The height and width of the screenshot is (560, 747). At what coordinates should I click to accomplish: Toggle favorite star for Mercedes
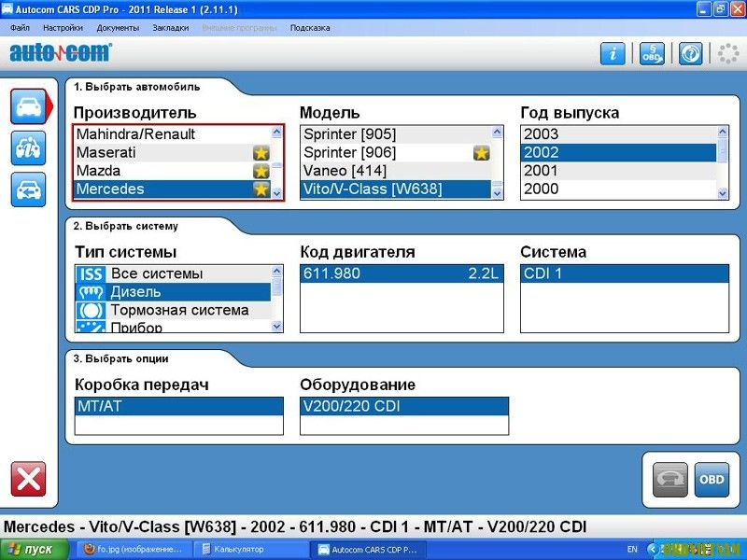point(261,189)
